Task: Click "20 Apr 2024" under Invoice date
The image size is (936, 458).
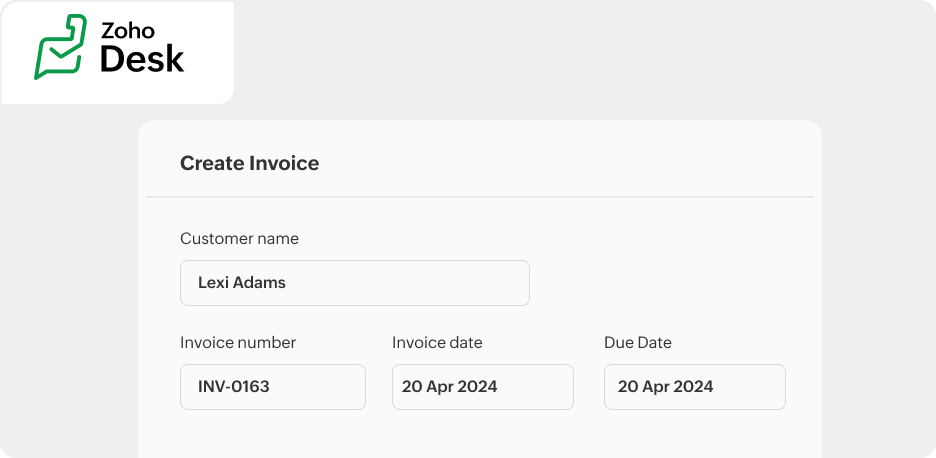Action: pyautogui.click(x=450, y=387)
